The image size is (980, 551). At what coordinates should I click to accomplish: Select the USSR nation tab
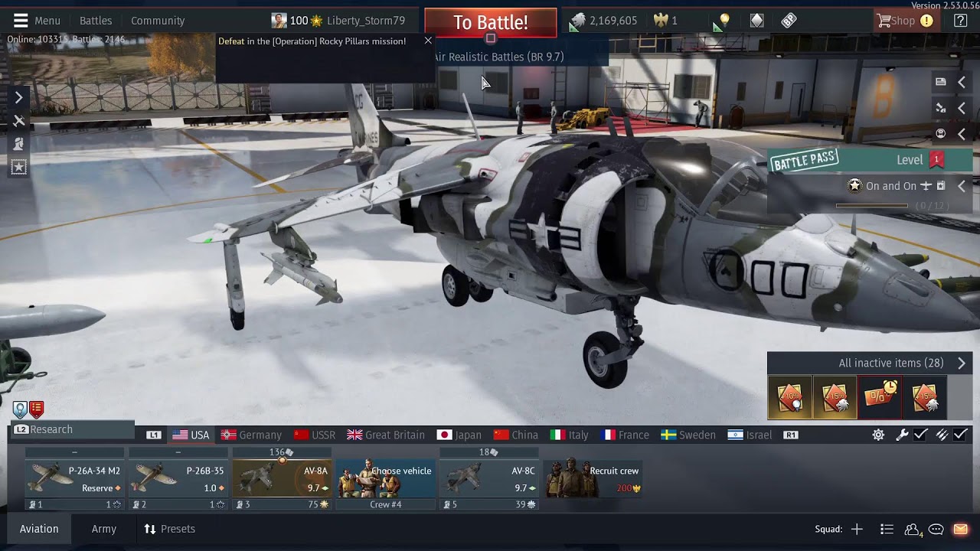315,435
